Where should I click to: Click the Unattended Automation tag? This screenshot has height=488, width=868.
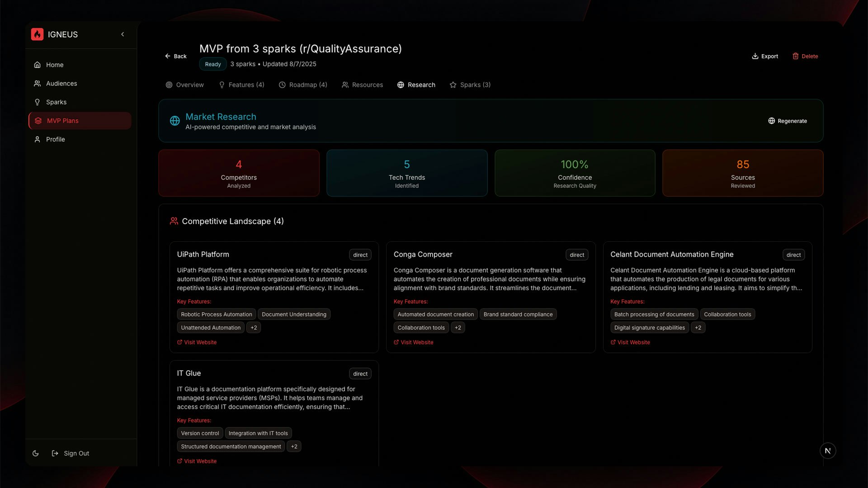coord(211,328)
